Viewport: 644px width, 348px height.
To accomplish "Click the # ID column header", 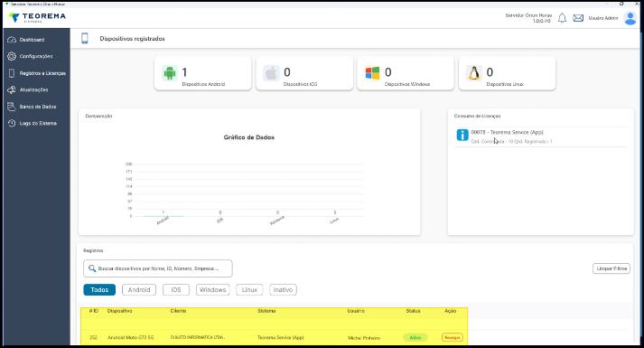I will [x=94, y=311].
